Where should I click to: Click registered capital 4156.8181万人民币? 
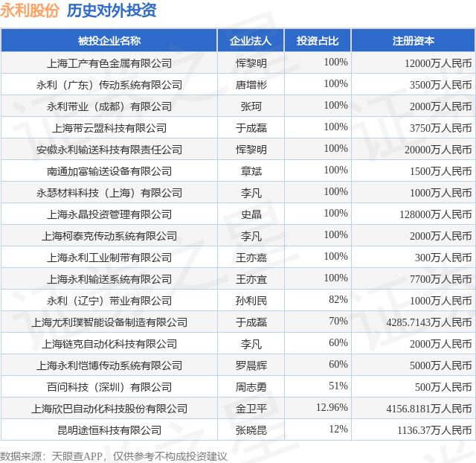pyautogui.click(x=429, y=409)
